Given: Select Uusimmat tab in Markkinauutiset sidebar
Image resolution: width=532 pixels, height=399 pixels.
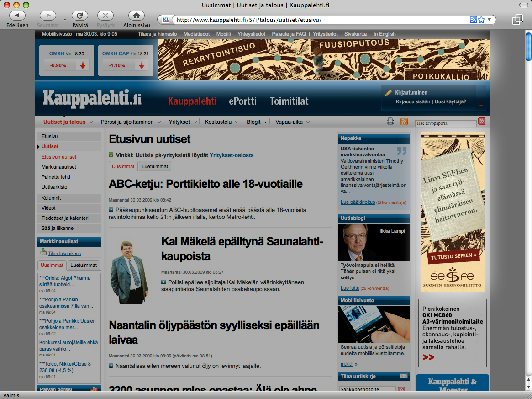Looking at the screenshot, I should 52,265.
